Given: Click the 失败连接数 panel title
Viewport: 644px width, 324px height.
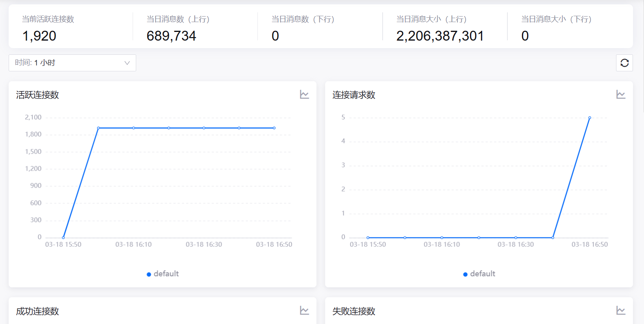Looking at the screenshot, I should click(x=354, y=311).
